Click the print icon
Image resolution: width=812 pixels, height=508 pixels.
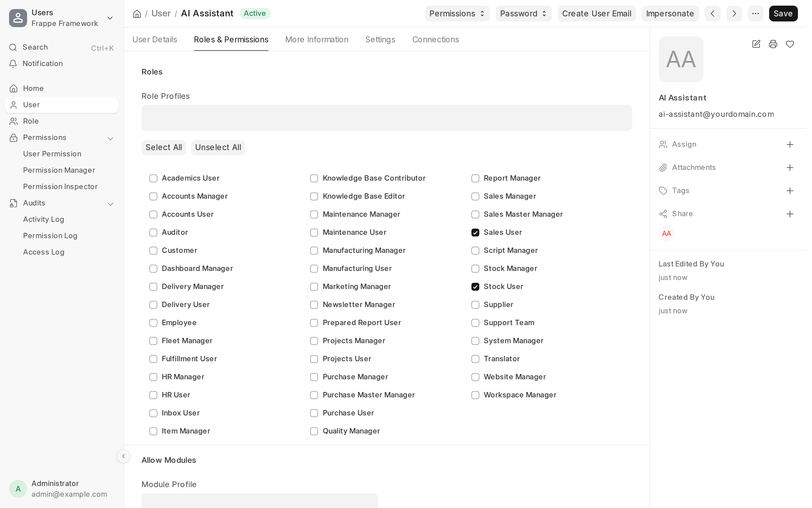pos(773,44)
